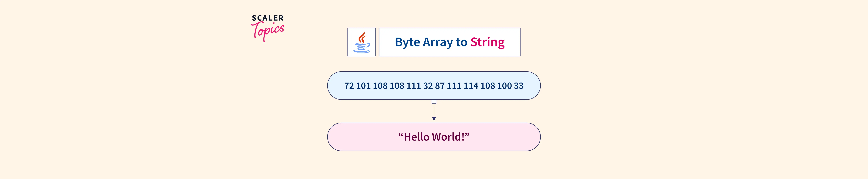Click the Java coffee cup icon
This screenshot has height=179, width=868.
pyautogui.click(x=362, y=42)
